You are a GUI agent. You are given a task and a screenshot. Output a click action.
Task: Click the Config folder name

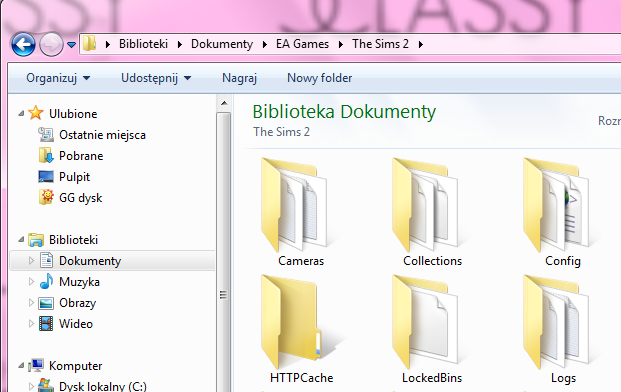point(563,261)
